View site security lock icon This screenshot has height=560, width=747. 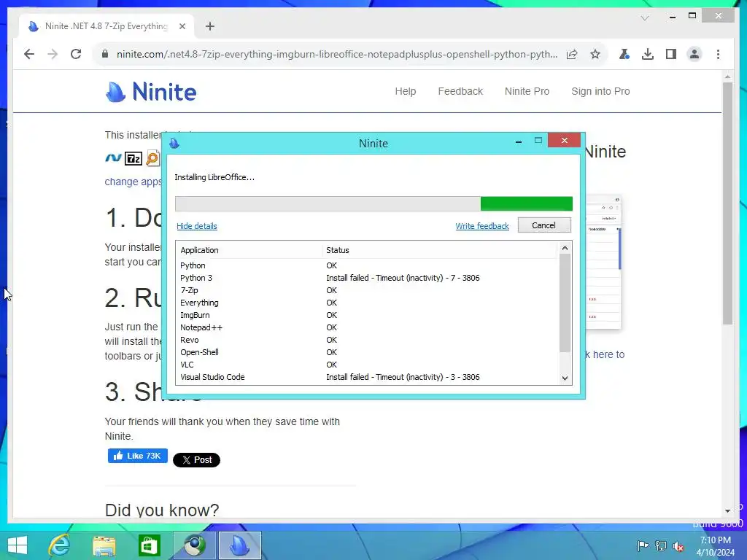coord(105,54)
